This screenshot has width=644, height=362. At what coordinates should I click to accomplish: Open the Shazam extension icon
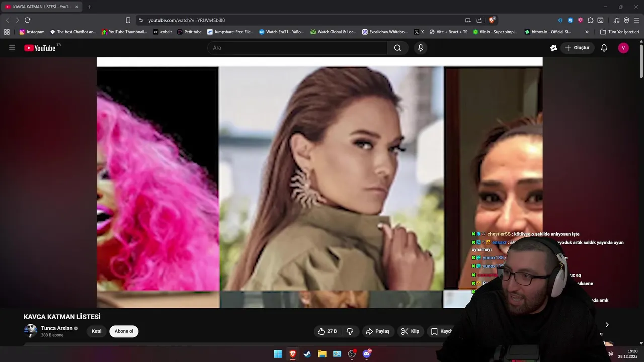tap(570, 20)
